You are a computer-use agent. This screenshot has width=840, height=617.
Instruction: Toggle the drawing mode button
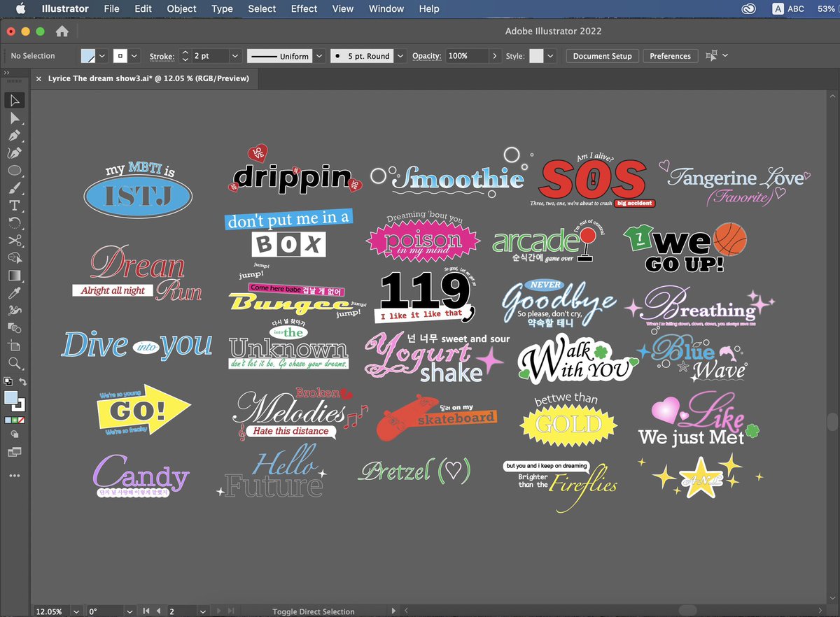pos(15,434)
